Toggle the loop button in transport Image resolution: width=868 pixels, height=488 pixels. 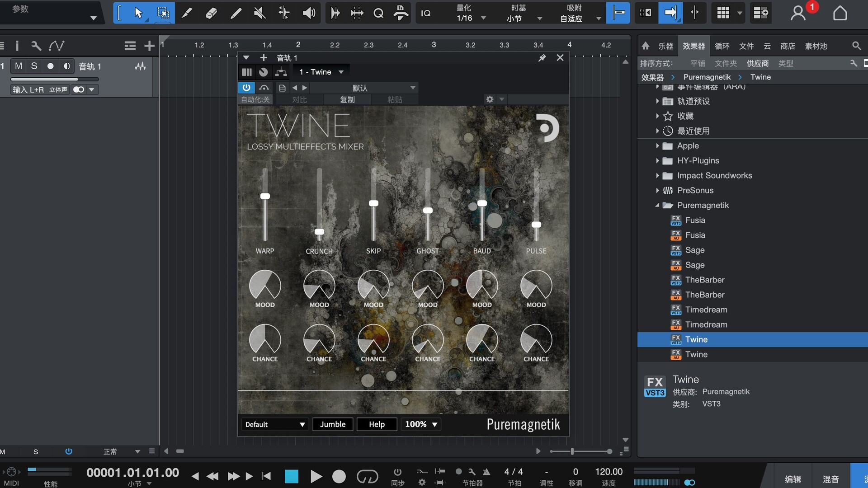pyautogui.click(x=367, y=476)
